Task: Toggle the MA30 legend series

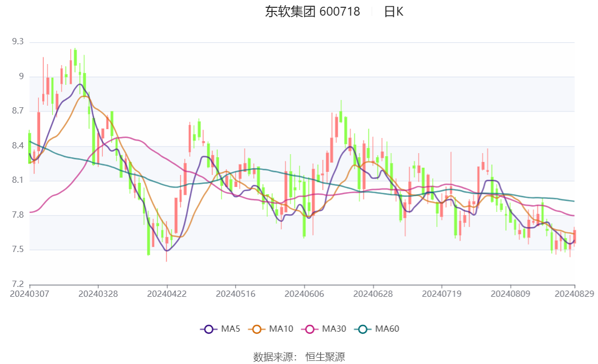Action: click(323, 329)
